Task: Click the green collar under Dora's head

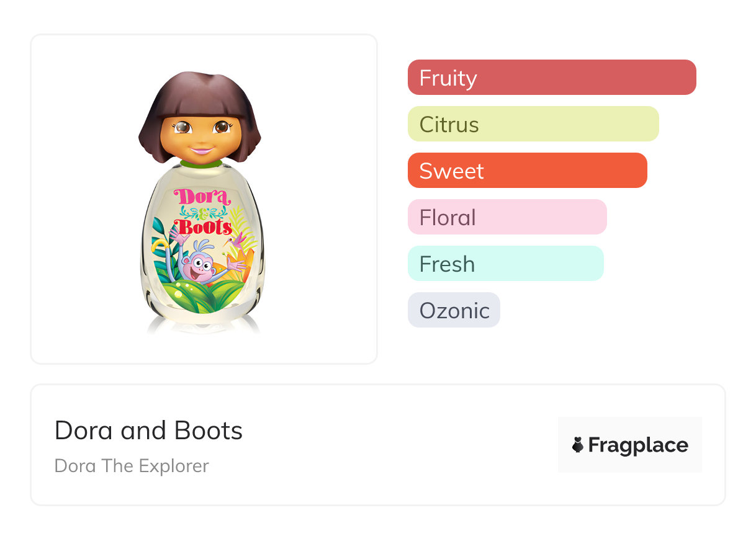Action: point(201,164)
